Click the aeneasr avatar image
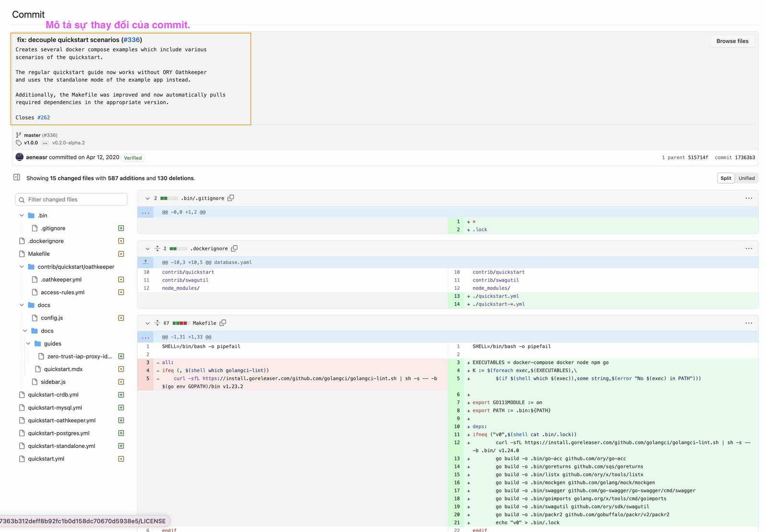Viewport: 766px width, 532px height. (20, 157)
